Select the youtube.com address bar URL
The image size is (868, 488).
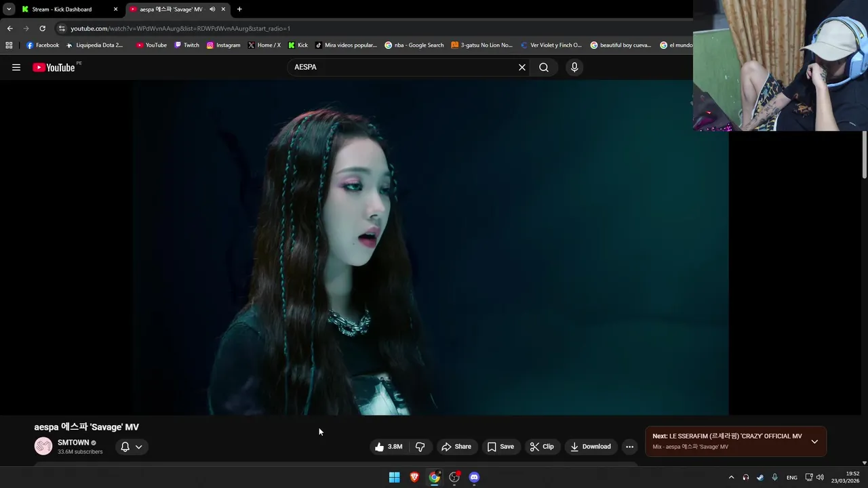click(x=180, y=28)
